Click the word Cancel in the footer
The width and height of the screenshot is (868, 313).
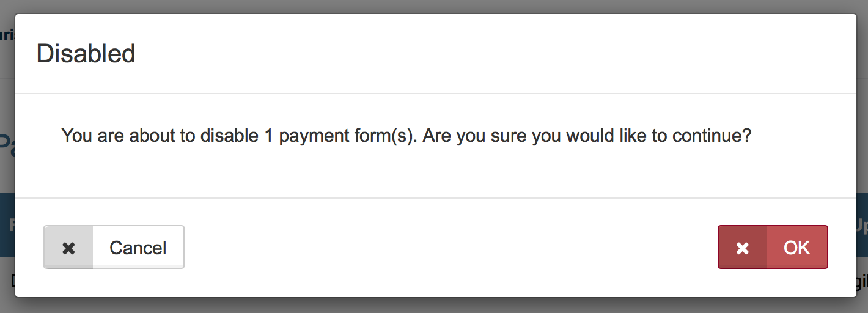138,248
